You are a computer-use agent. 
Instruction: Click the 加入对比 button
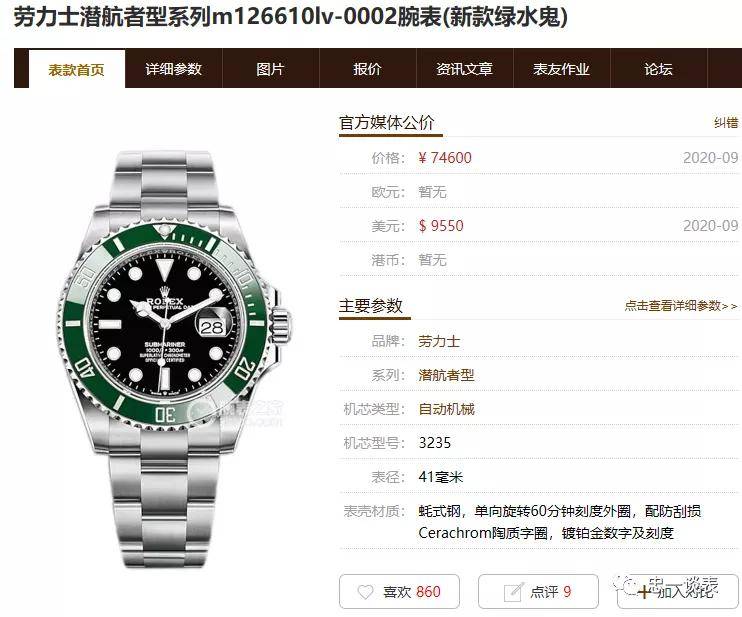click(x=678, y=591)
